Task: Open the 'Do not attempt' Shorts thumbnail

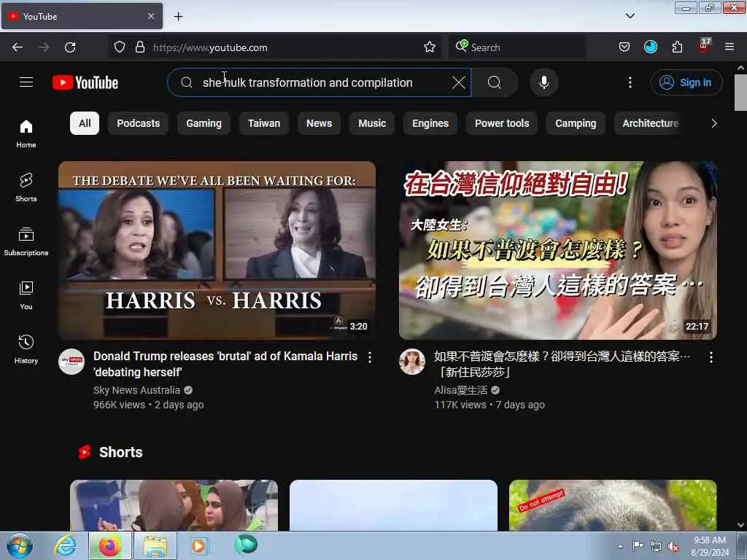Action: point(613,505)
